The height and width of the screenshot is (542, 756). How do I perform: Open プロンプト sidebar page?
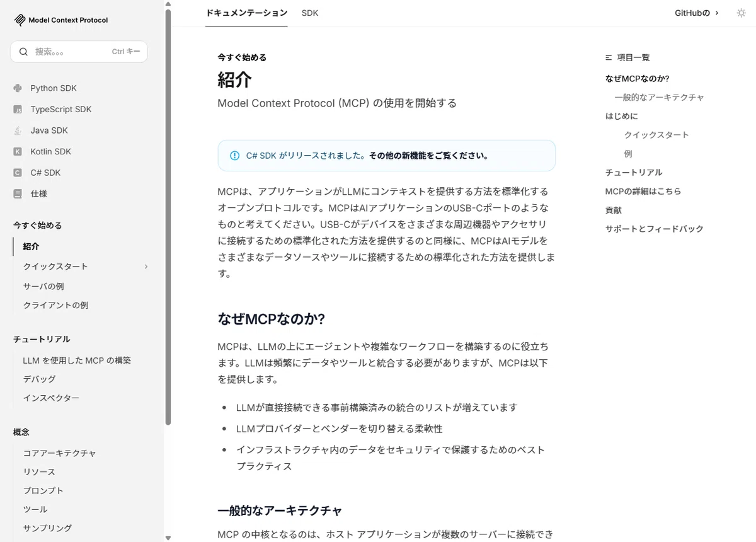[43, 491]
